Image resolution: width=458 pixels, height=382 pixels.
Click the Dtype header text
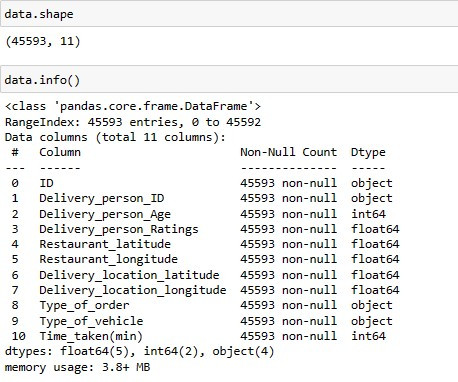coord(368,152)
